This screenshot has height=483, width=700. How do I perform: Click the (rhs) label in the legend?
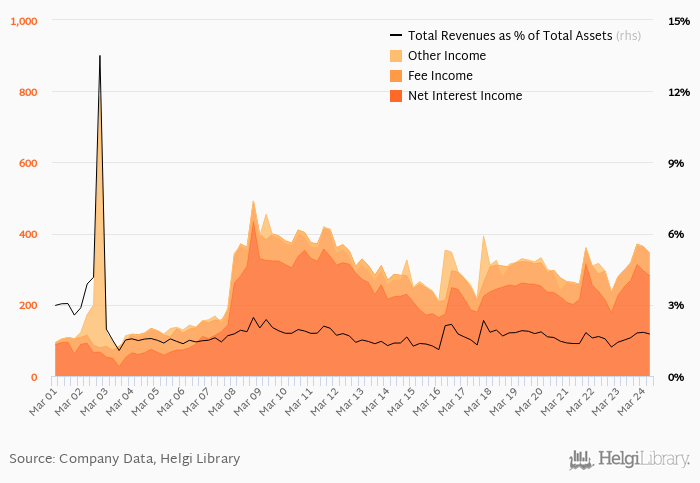[629, 35]
